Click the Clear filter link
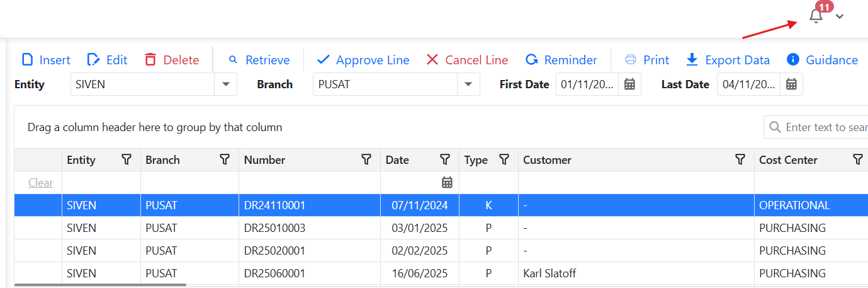This screenshot has height=288, width=868. click(40, 183)
